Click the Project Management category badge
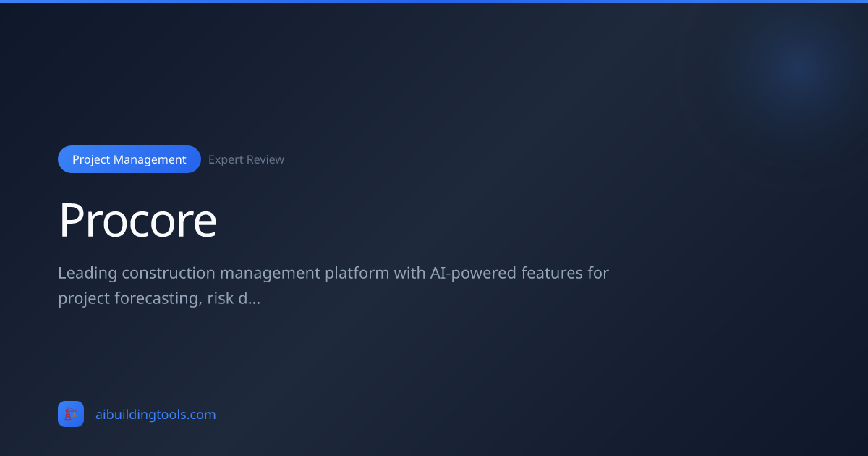The width and height of the screenshot is (868, 456). pos(129,159)
